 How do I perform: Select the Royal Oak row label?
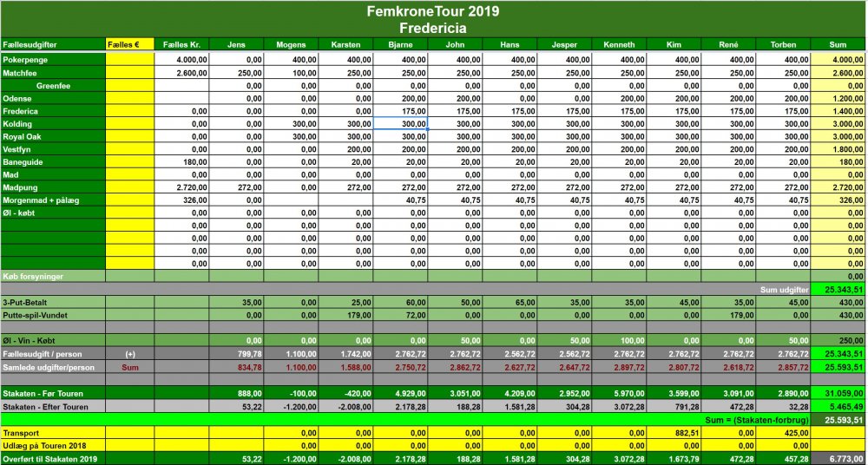click(x=53, y=136)
